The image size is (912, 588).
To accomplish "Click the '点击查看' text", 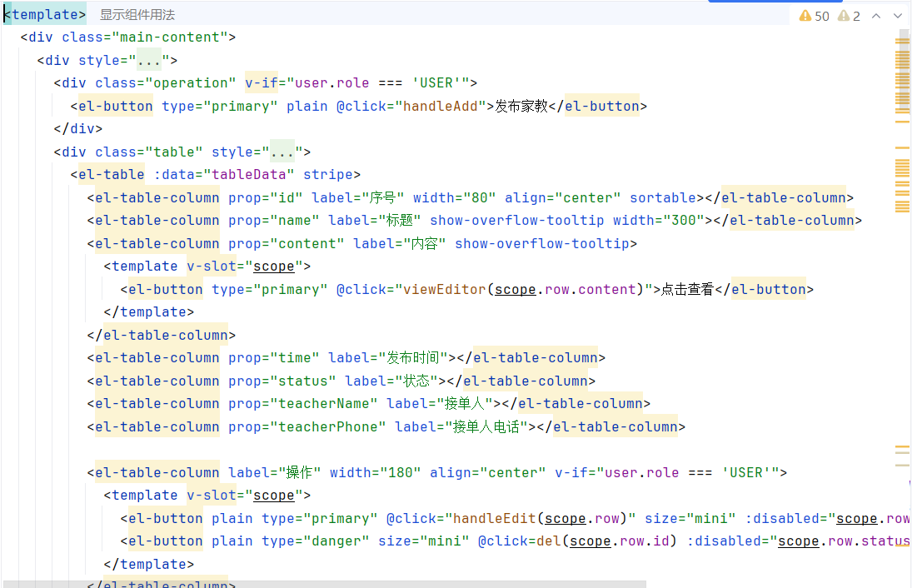I will [687, 290].
